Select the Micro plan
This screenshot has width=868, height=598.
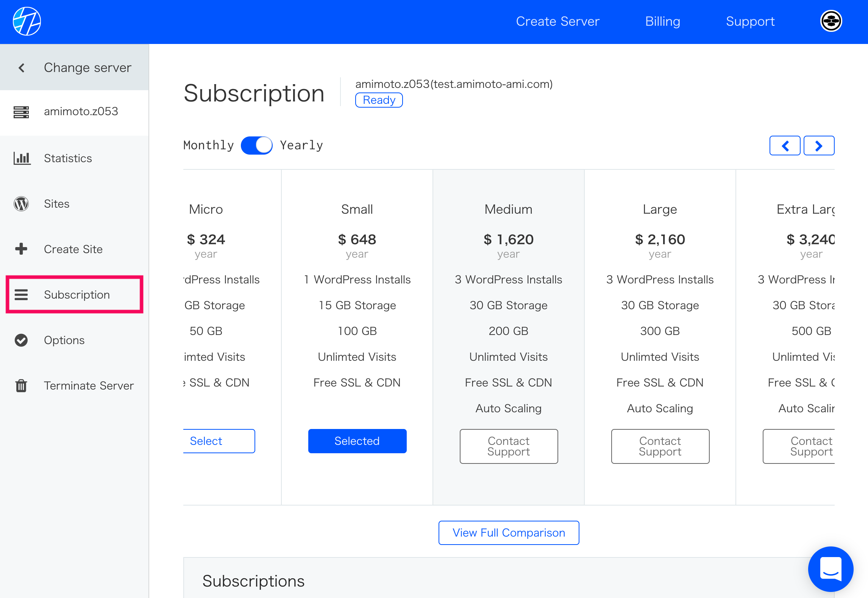click(x=219, y=441)
